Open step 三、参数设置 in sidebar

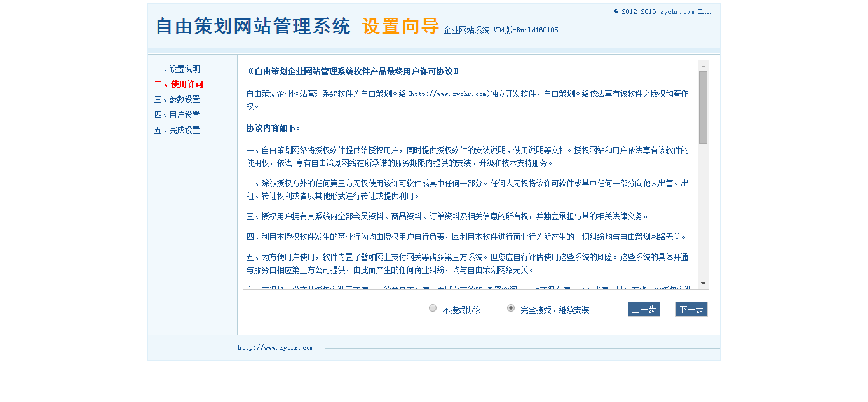(177, 99)
